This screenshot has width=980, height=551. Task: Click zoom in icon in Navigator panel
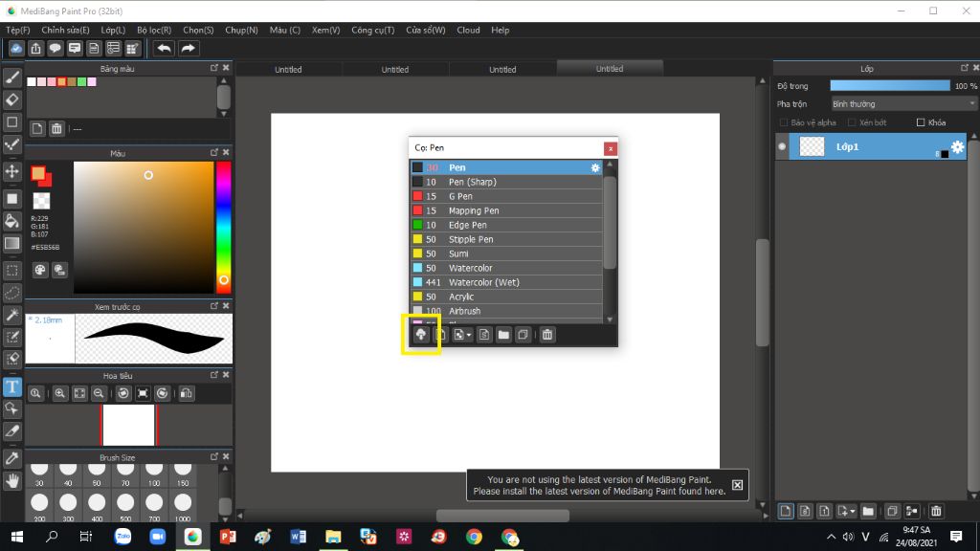tap(60, 393)
